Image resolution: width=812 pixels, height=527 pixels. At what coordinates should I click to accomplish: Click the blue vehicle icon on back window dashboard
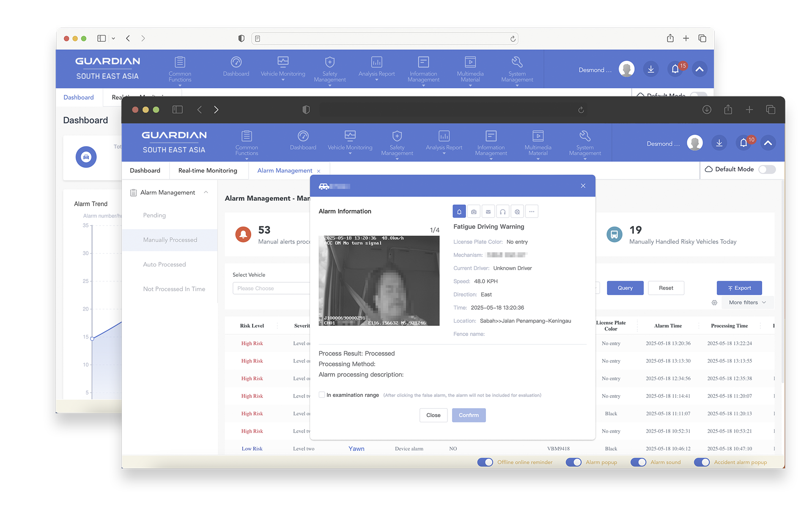[x=86, y=157]
